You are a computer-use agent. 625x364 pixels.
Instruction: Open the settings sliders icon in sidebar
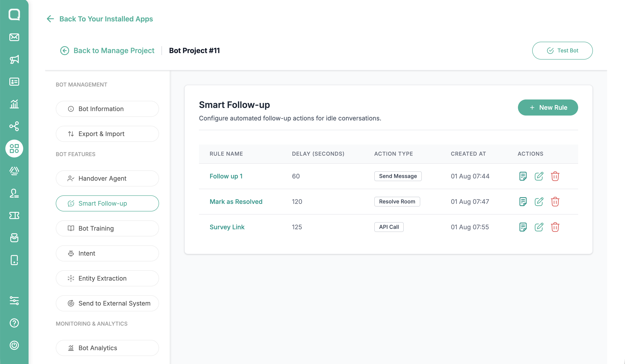tap(14, 300)
